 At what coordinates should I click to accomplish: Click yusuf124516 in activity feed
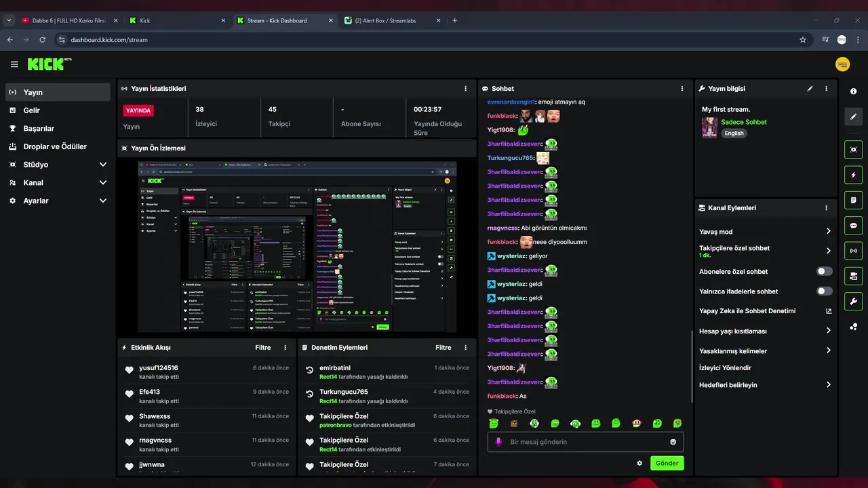[159, 368]
